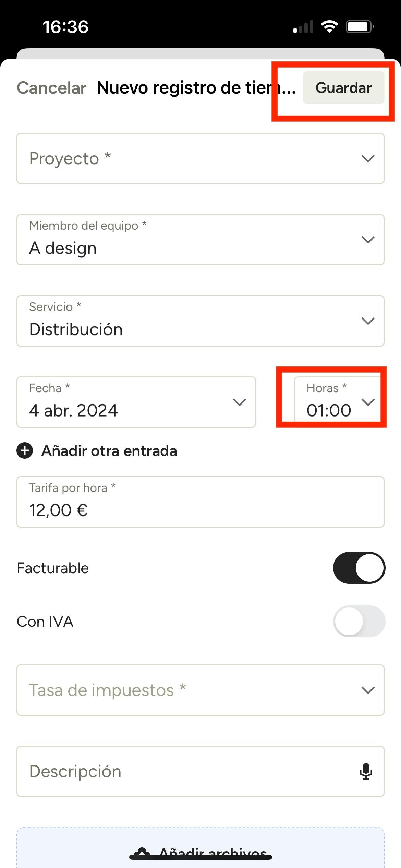Tap the plus icon to add another entry
The height and width of the screenshot is (868, 401).
pyautogui.click(x=25, y=450)
